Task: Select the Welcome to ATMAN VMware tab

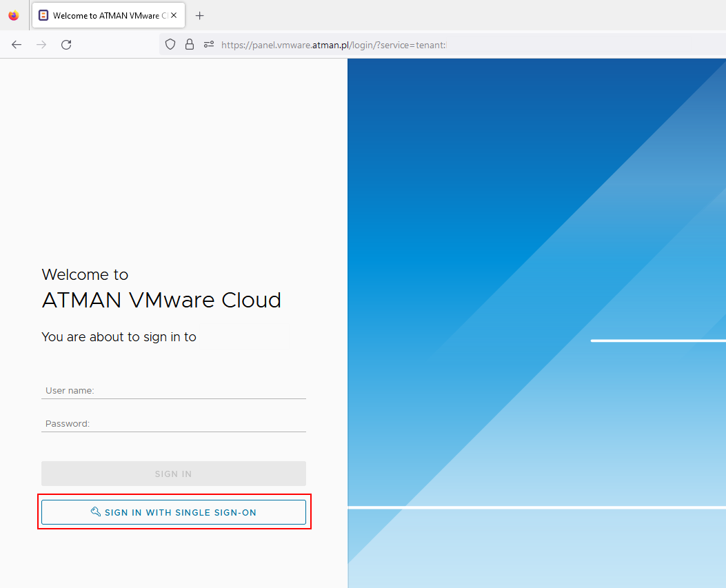Action: click(x=108, y=15)
